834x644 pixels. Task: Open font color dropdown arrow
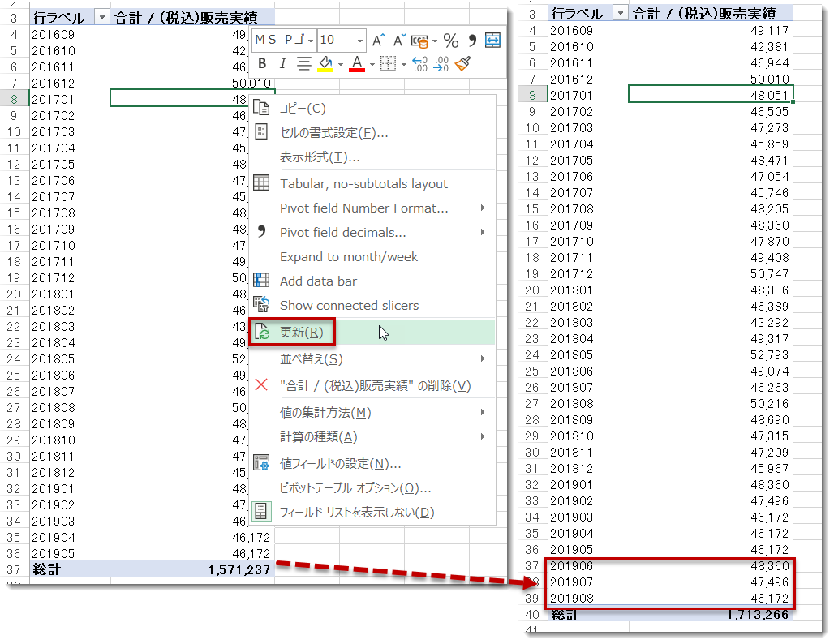click(x=372, y=64)
